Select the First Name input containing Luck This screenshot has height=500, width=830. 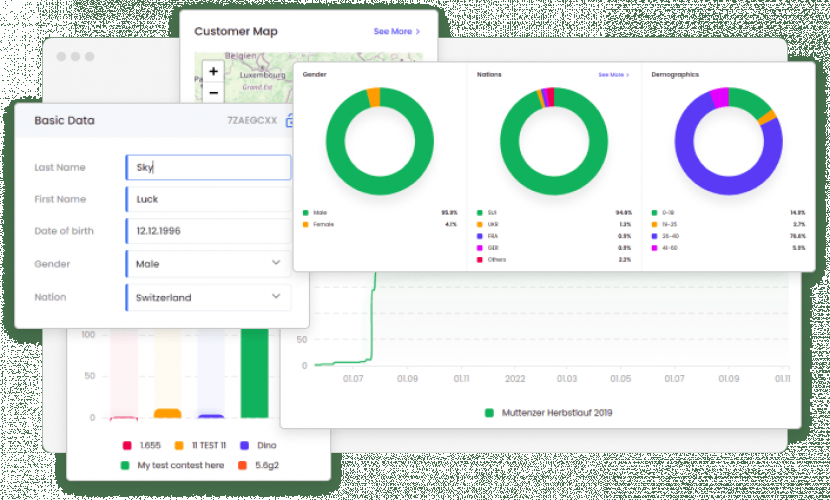click(x=209, y=199)
